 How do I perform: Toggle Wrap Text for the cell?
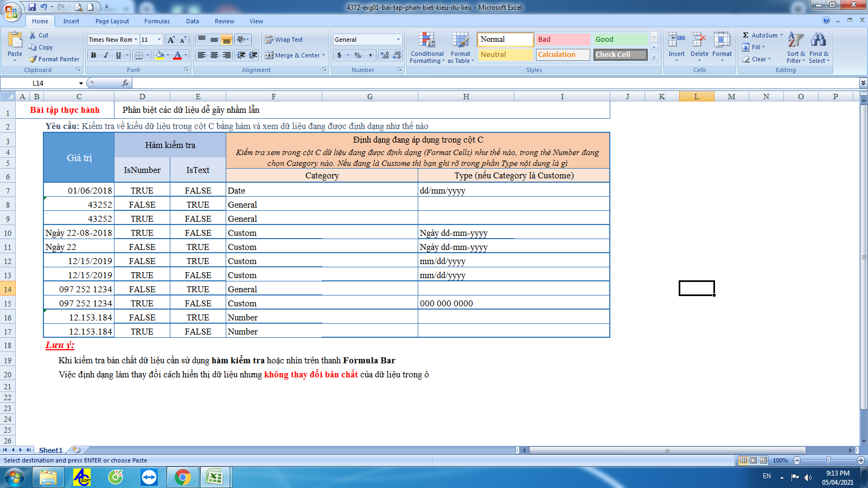(284, 40)
